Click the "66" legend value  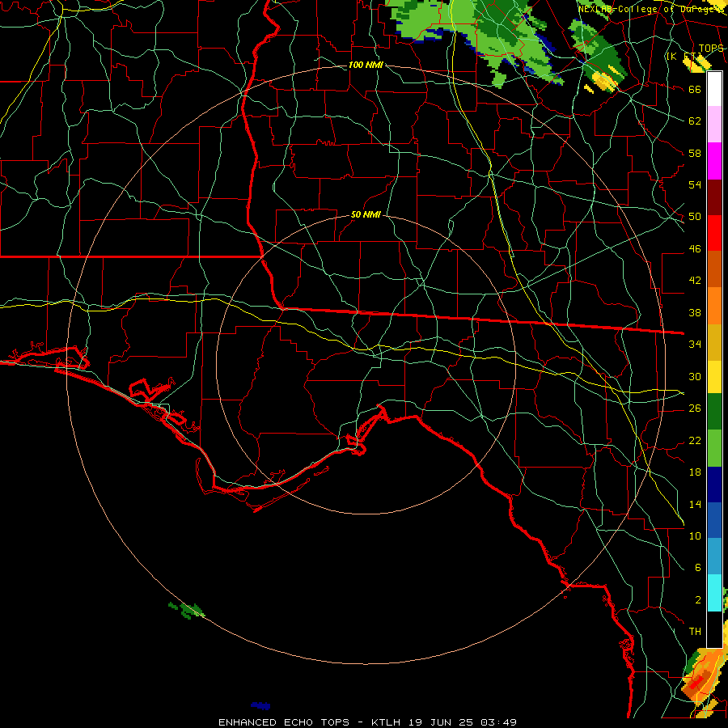[x=695, y=89]
